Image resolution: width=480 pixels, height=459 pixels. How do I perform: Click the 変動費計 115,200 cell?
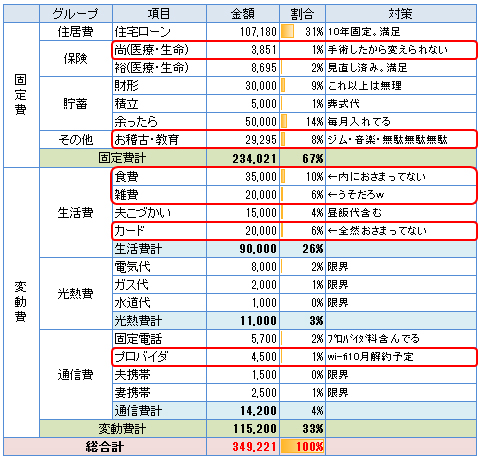pos(243,429)
